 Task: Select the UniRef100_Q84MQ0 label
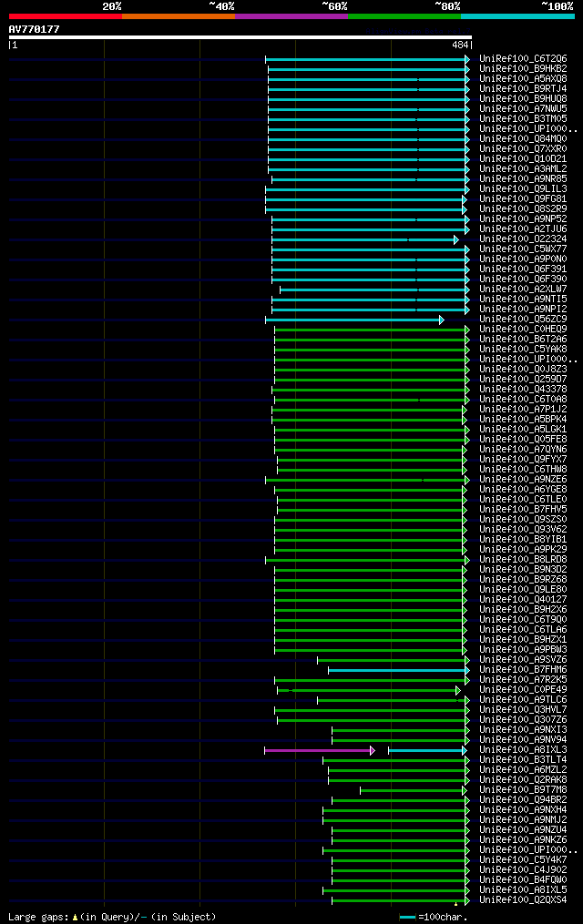pos(523,139)
